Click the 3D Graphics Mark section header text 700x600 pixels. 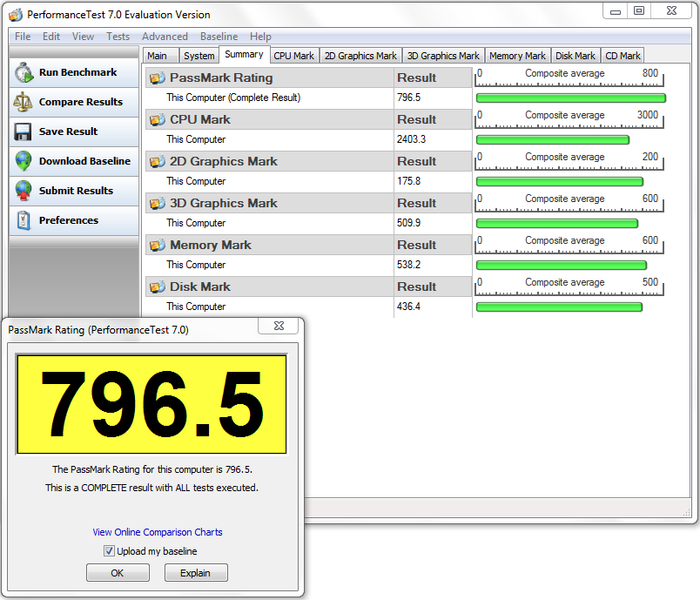point(223,203)
